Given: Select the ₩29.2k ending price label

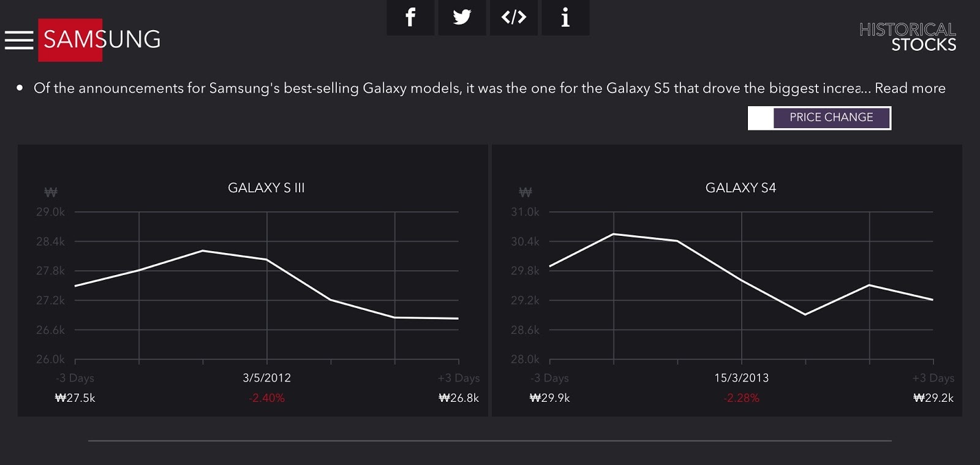Looking at the screenshot, I should 933,398.
